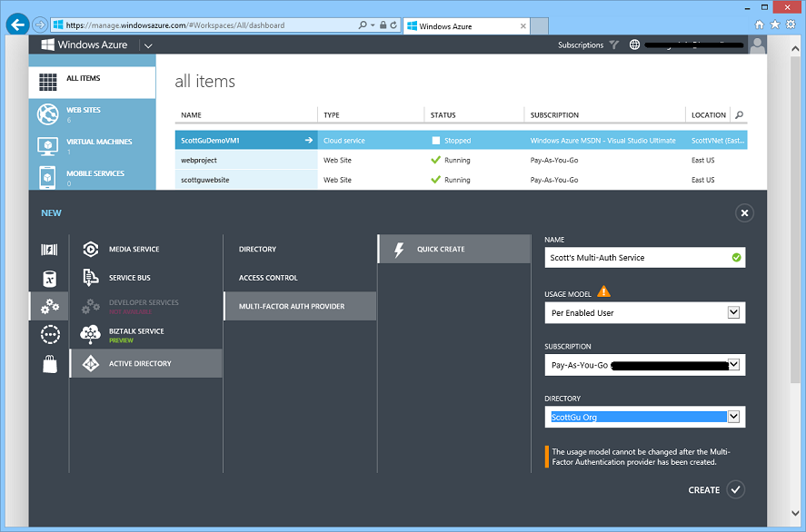Choose BizTalk Service preview
806x532 pixels.
(x=146, y=334)
